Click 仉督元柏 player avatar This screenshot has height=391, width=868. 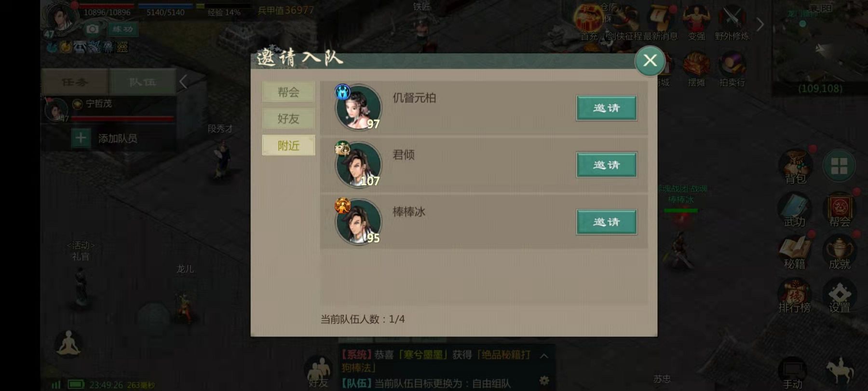(358, 107)
